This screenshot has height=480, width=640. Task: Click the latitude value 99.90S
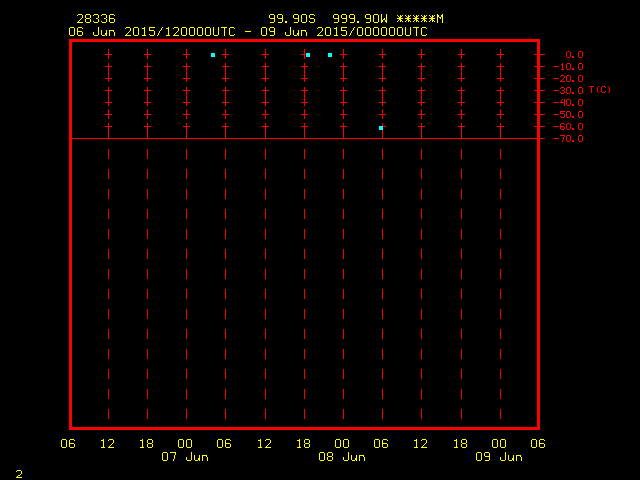click(x=292, y=19)
